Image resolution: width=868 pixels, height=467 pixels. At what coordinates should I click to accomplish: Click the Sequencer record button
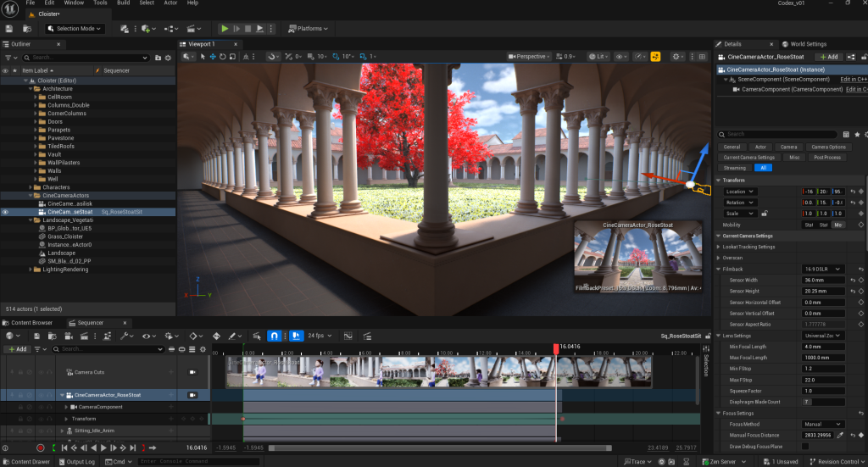pos(40,448)
